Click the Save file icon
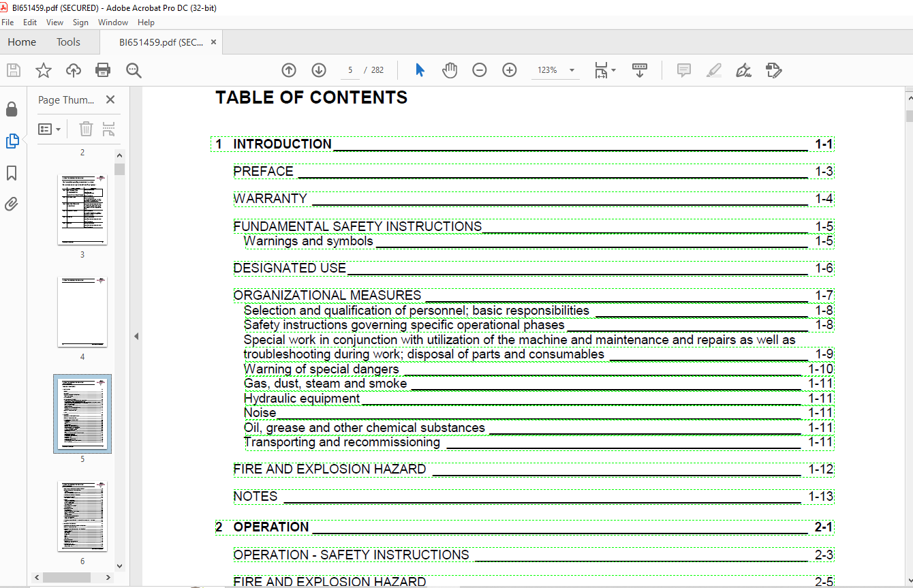This screenshot has height=588, width=913. pyautogui.click(x=14, y=70)
